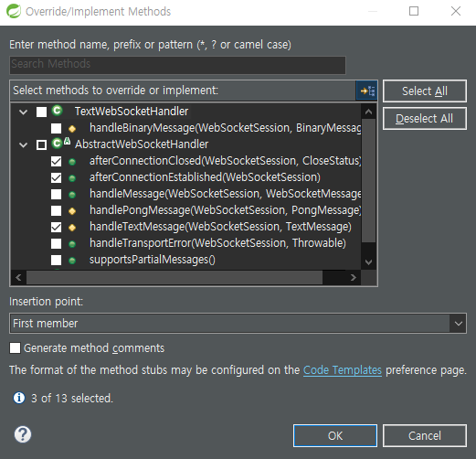The width and height of the screenshot is (476, 459).
Task: Select afterConnectionClosed method row text
Action: (x=226, y=161)
